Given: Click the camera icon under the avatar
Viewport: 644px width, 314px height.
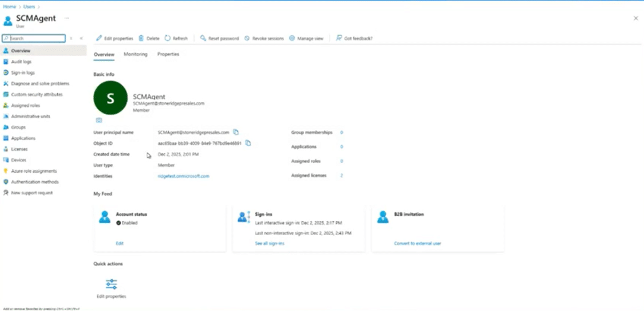Looking at the screenshot, I should 99,120.
